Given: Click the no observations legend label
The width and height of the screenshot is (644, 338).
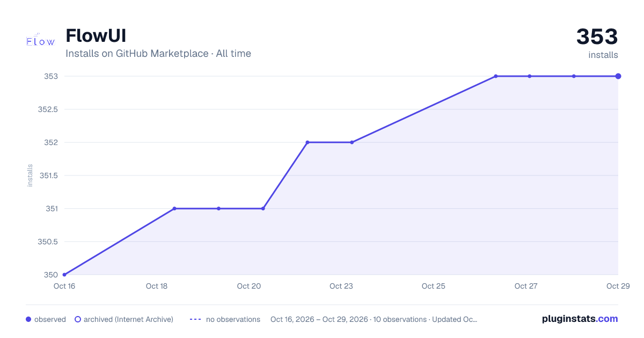Looking at the screenshot, I should pos(233,319).
